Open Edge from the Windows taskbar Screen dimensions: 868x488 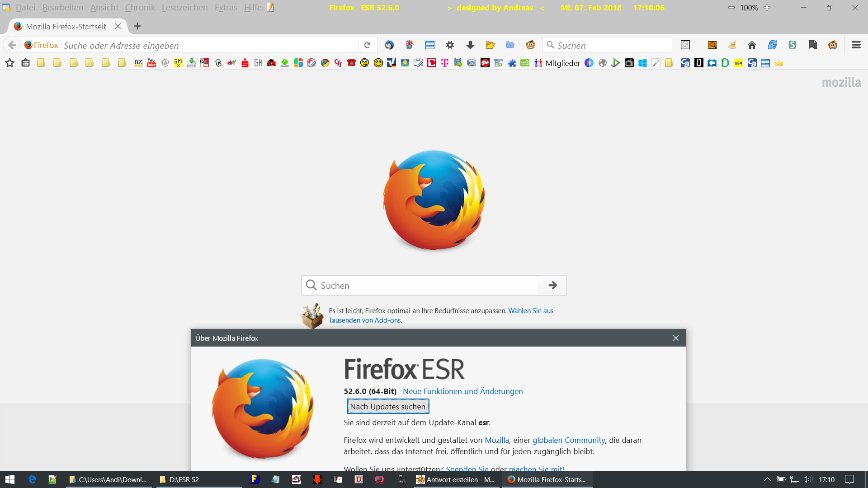(32, 479)
